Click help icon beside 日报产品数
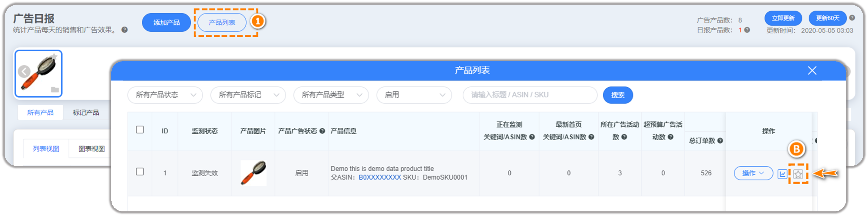Screen dimensions: 868x216 747,30
